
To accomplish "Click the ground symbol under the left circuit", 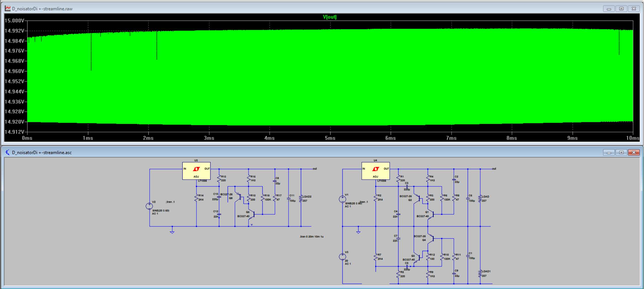I will [172, 231].
